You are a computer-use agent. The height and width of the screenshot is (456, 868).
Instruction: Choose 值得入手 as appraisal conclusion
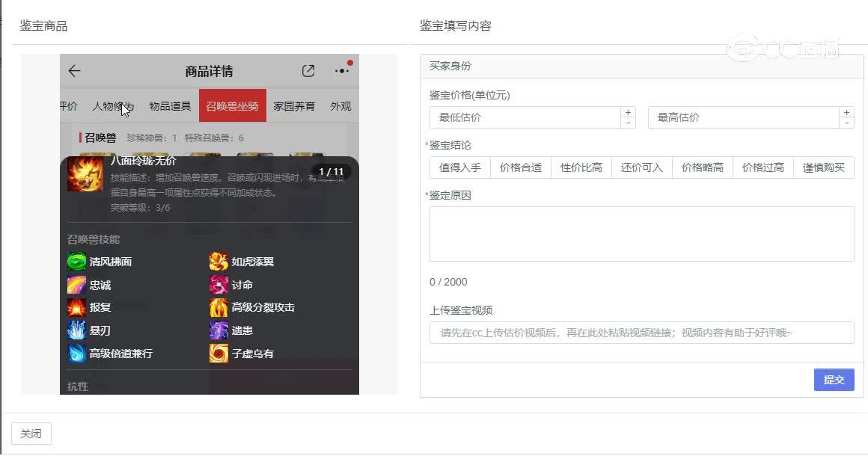[x=460, y=167]
